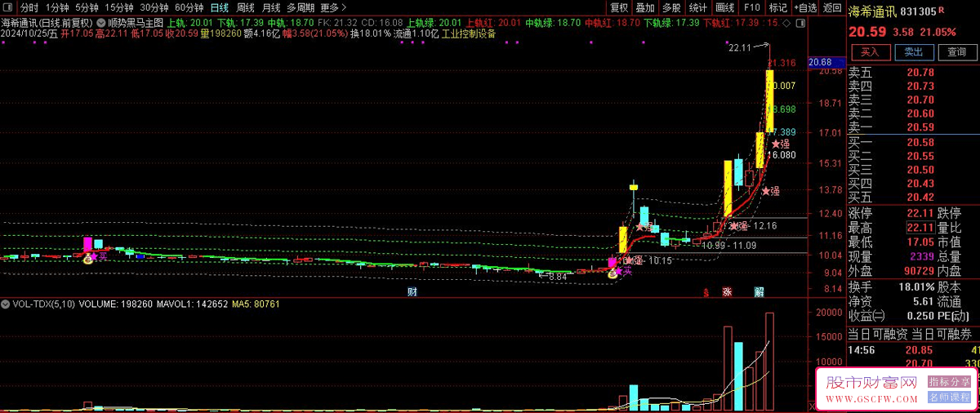Screen dimensions: 980x413
Task: Click the red 买入 buy button
Action: coord(871,51)
